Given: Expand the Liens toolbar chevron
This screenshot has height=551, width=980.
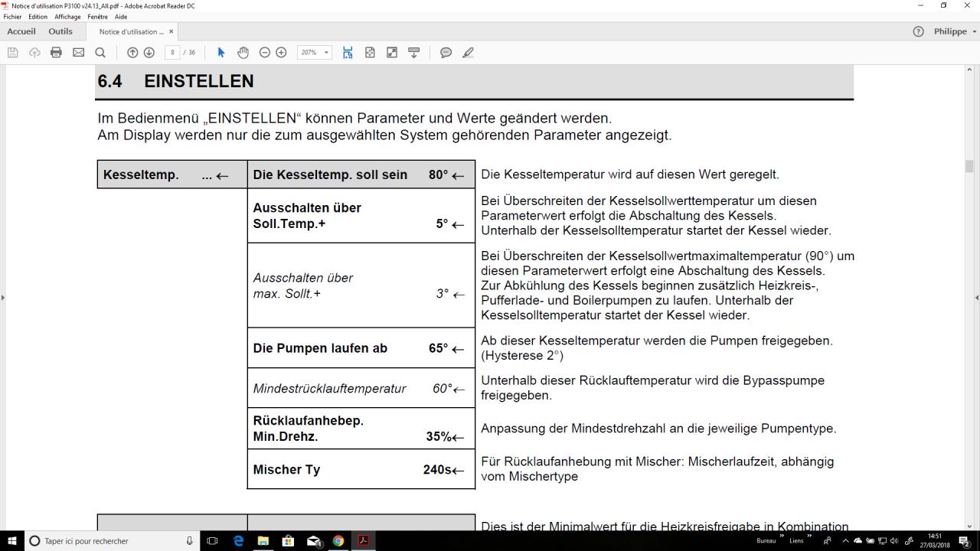Looking at the screenshot, I should 809,537.
